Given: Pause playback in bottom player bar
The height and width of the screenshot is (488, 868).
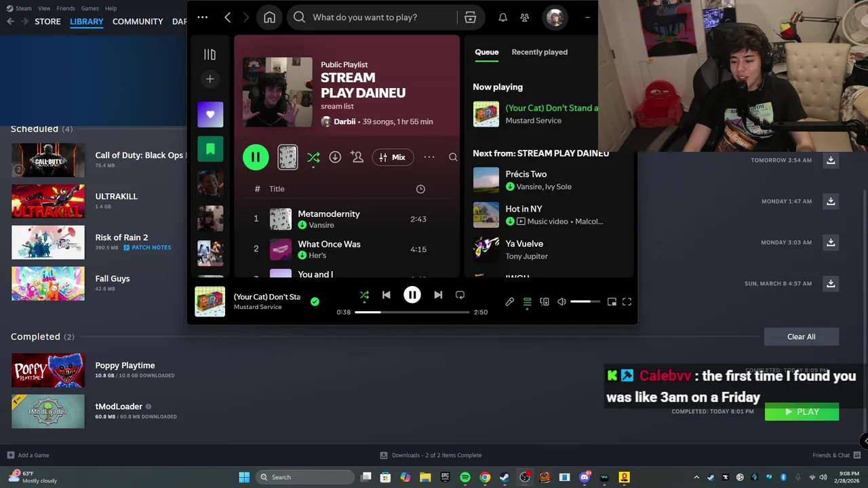Looking at the screenshot, I should click(x=412, y=295).
